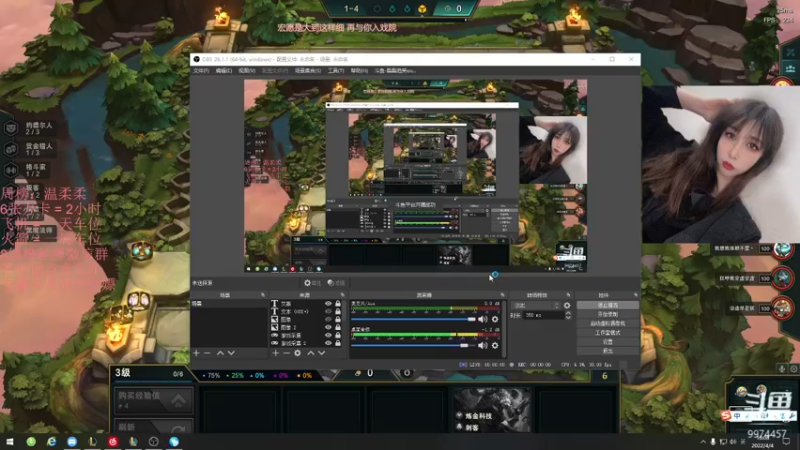This screenshot has height=450, width=800.
Task: Toggle visibility of the second text (GDI+) source
Action: point(328,311)
